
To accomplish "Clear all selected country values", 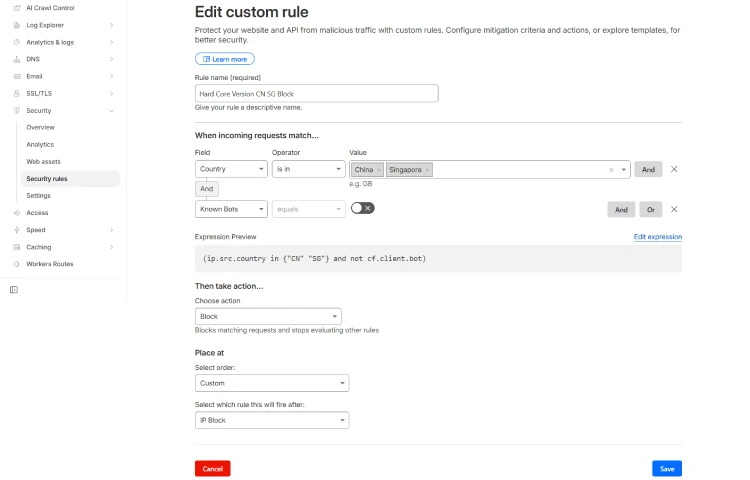I will pos(611,170).
